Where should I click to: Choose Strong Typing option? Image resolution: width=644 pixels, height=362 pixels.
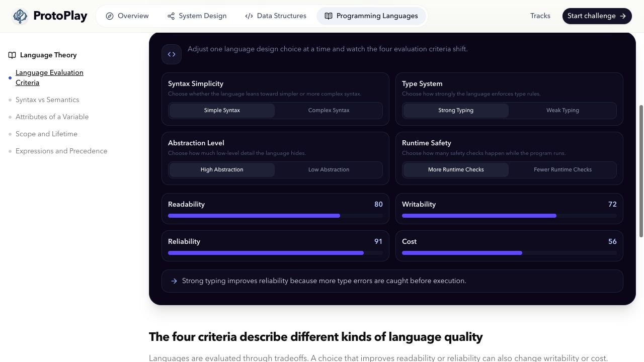(456, 111)
